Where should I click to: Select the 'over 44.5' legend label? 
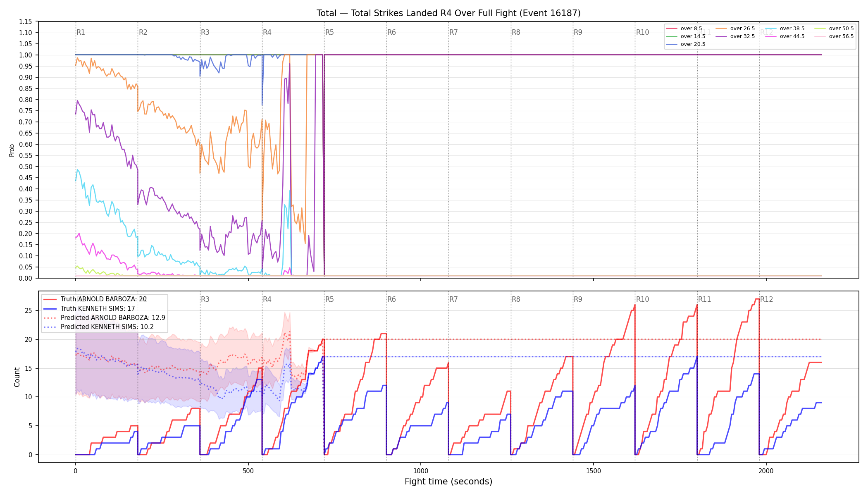(x=792, y=36)
